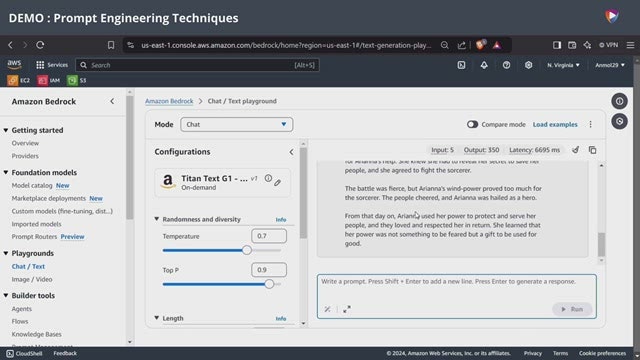Click the browser forward arrow

tap(25, 45)
